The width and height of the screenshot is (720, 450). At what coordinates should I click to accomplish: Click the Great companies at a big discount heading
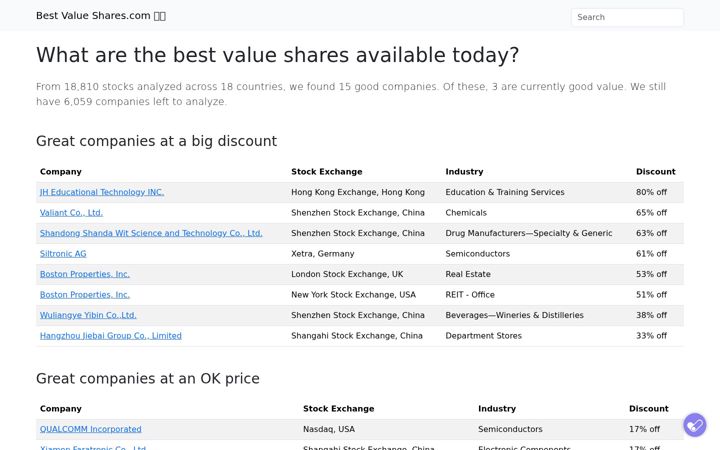156,141
